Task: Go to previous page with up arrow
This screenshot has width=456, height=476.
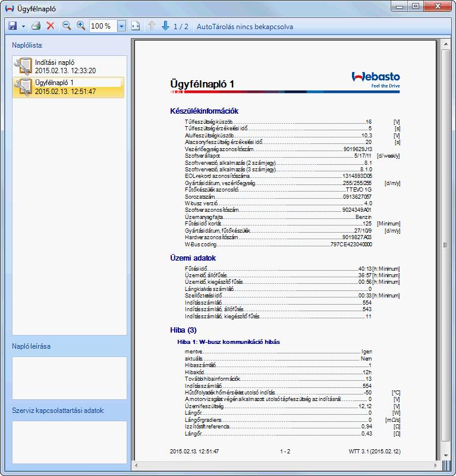Action: tap(152, 26)
